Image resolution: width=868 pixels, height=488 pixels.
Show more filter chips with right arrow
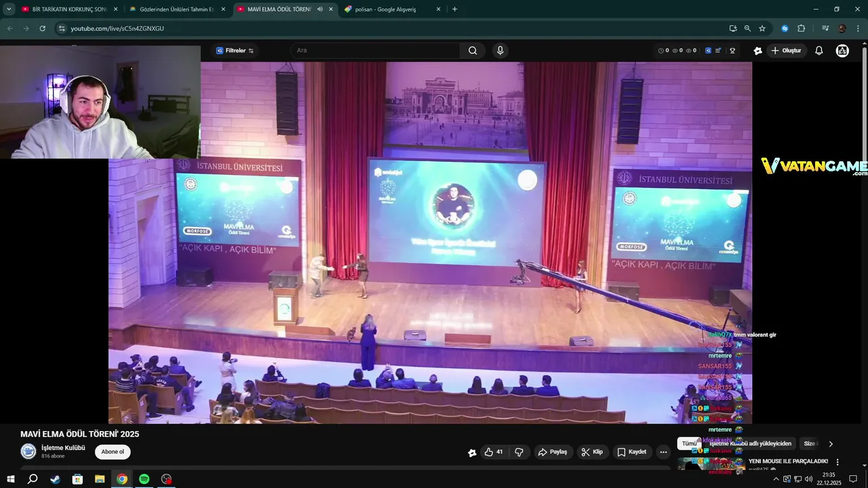click(x=831, y=444)
